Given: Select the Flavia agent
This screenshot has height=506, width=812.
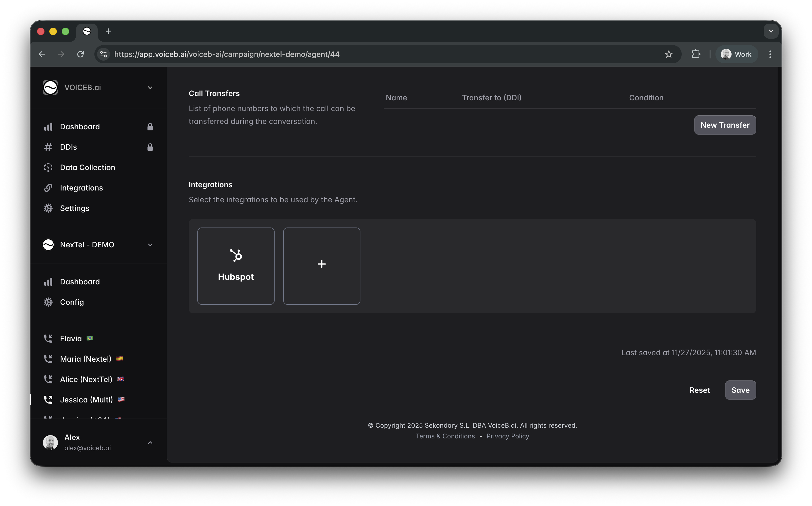Looking at the screenshot, I should tap(71, 338).
